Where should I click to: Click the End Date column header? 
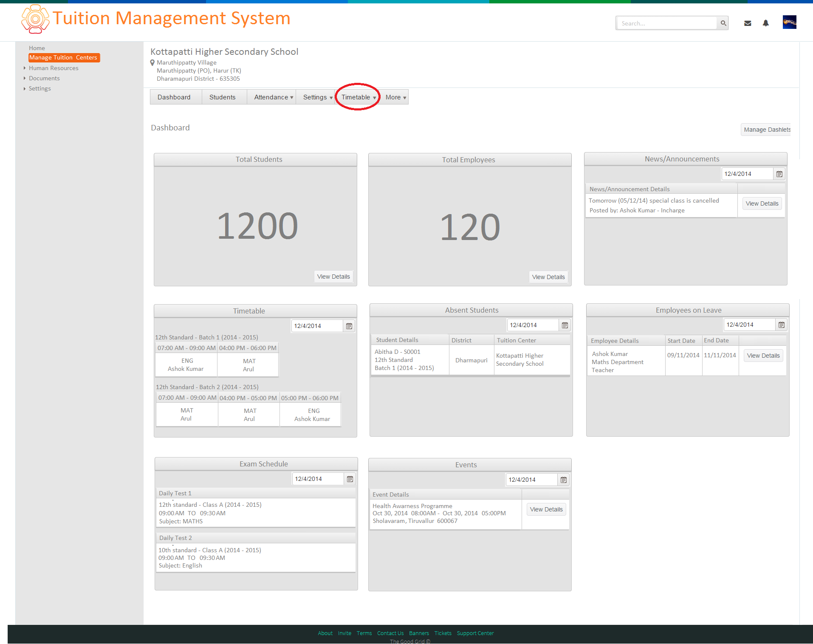[x=720, y=341]
